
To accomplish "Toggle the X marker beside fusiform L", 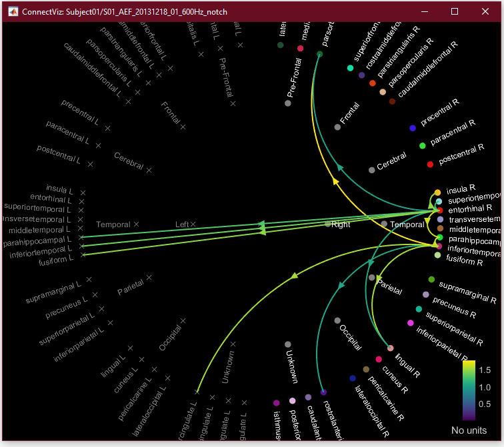I will coord(83,254).
